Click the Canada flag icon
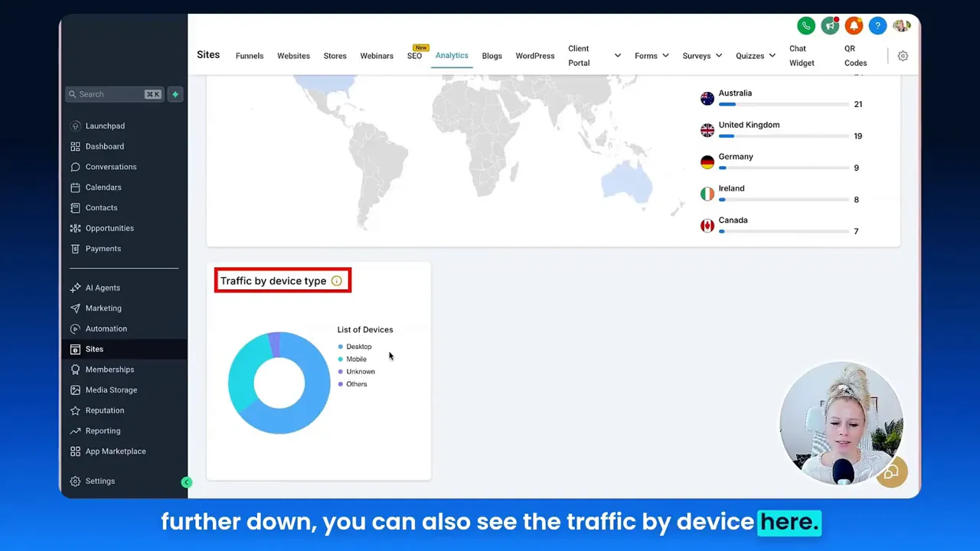 point(707,226)
